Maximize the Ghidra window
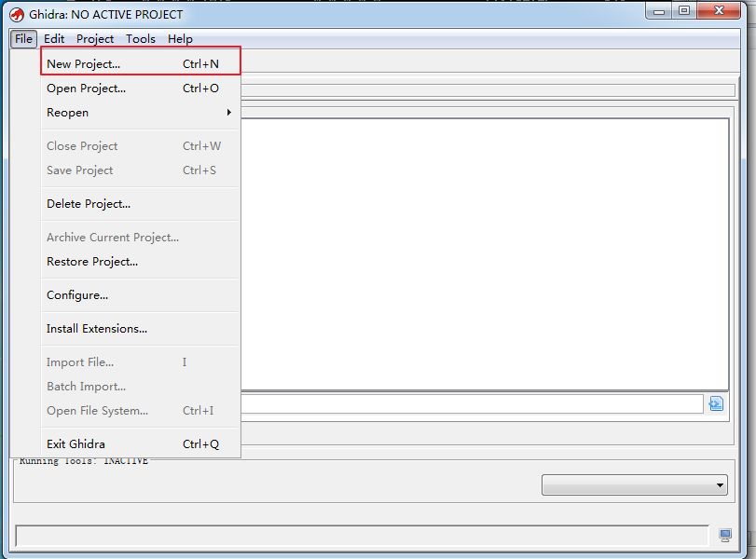The height and width of the screenshot is (559, 756). [x=684, y=10]
